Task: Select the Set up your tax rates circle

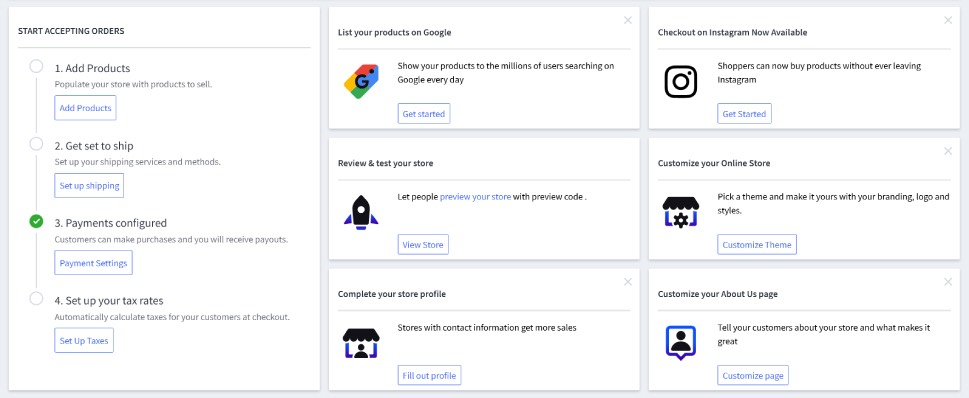Action: click(x=36, y=298)
